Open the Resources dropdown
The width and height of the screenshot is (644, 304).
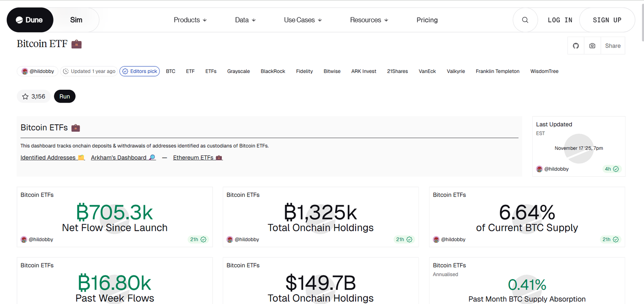pyautogui.click(x=369, y=20)
